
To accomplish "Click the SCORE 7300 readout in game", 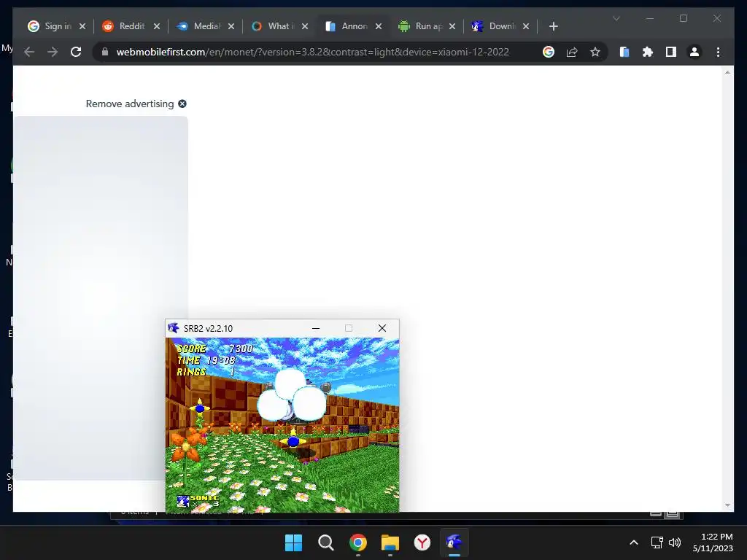I will tap(215, 349).
